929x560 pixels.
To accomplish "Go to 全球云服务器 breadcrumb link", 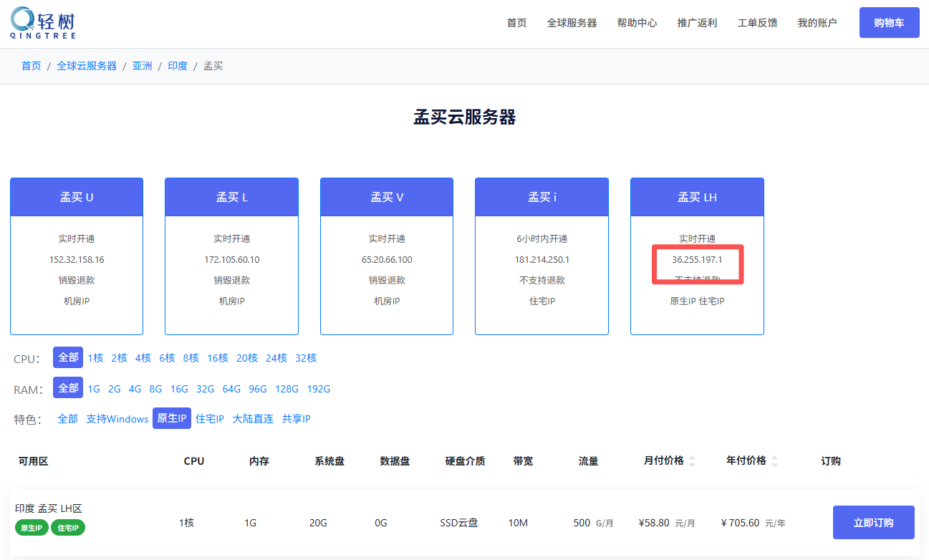I will [87, 66].
